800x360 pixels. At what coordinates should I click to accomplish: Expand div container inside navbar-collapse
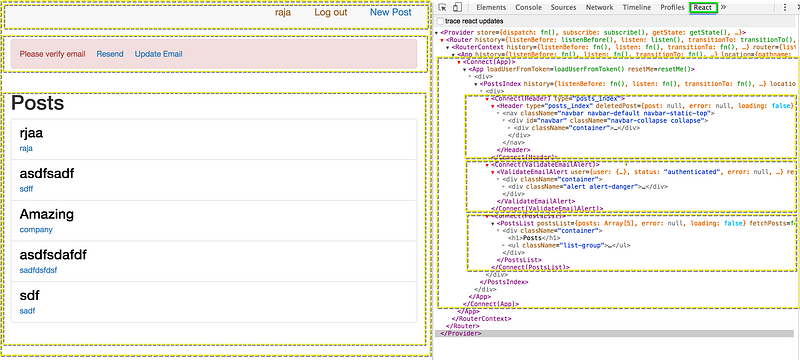[510, 128]
